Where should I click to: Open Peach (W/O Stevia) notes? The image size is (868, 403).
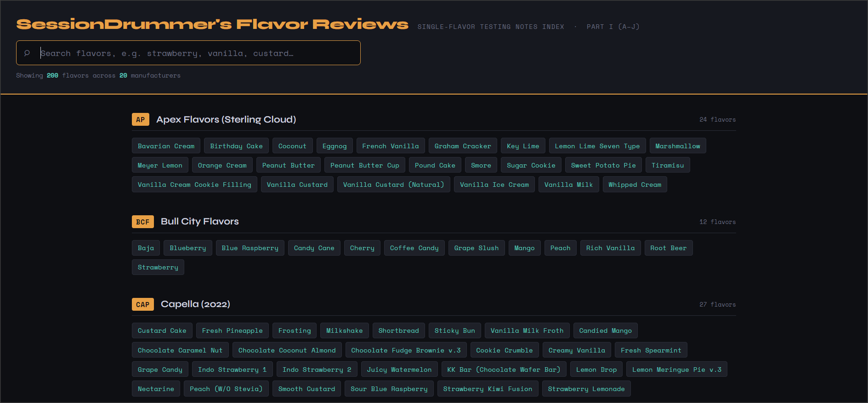226,389
